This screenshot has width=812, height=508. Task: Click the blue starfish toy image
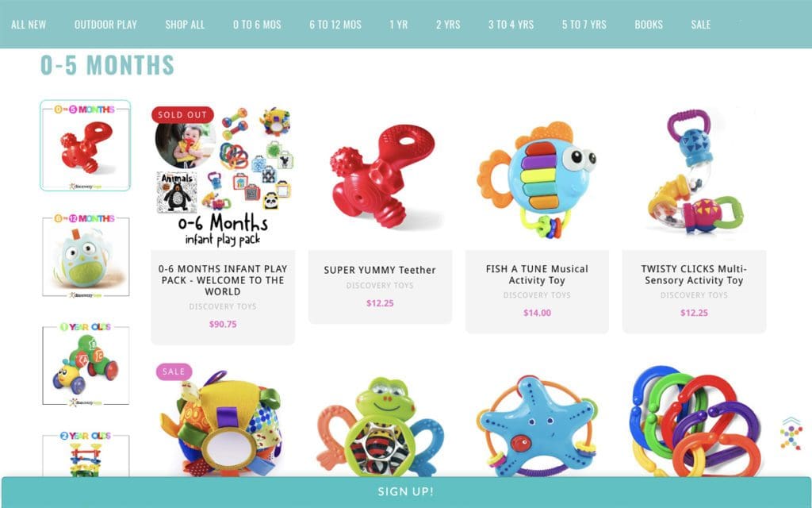tap(537, 421)
